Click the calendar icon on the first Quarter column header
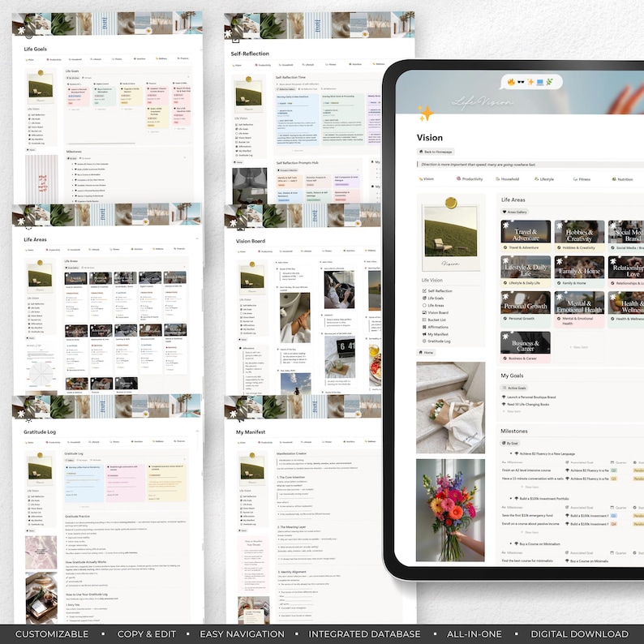The image size is (644, 644). tap(612, 462)
